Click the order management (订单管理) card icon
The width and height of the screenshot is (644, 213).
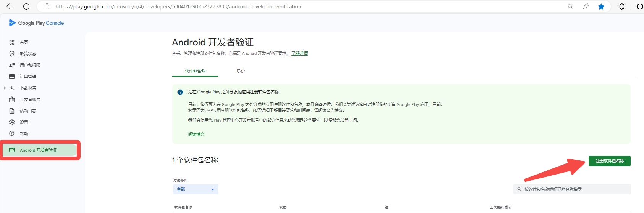coord(12,77)
